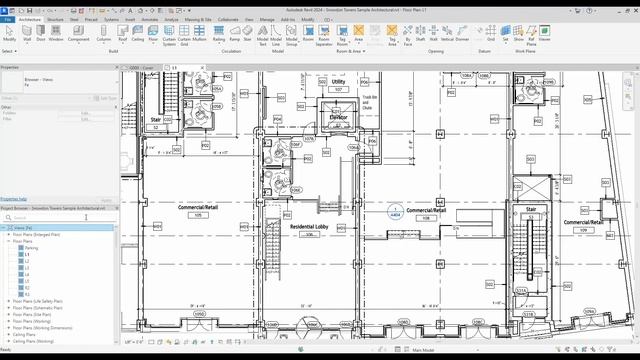Open the Select panel dropdown
The image size is (640, 360).
(x=9, y=51)
